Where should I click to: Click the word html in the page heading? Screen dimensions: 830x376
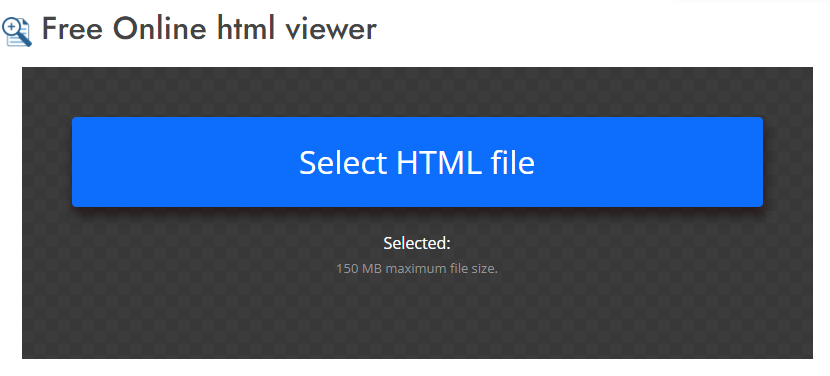tap(246, 29)
